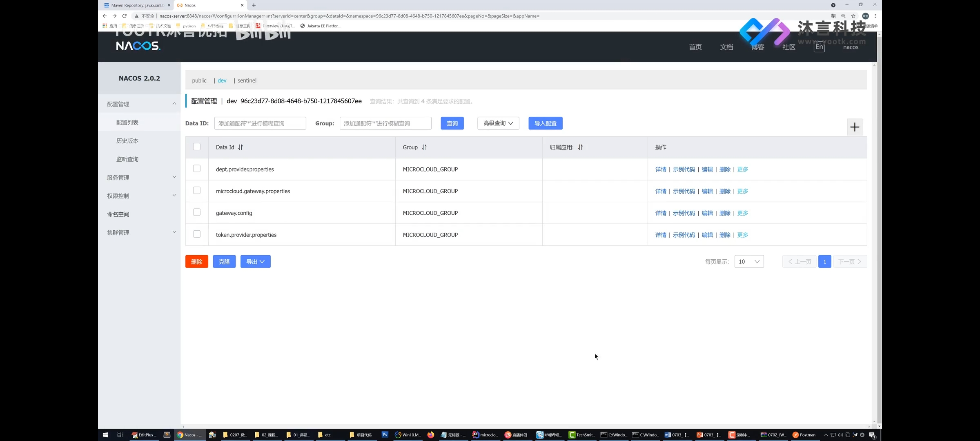Image resolution: width=980 pixels, height=441 pixels.
Task: Open a new browser tab
Action: [254, 5]
